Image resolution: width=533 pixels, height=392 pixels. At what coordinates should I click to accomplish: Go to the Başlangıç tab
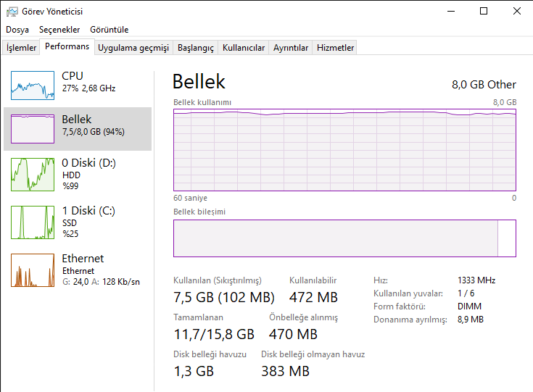tap(196, 48)
